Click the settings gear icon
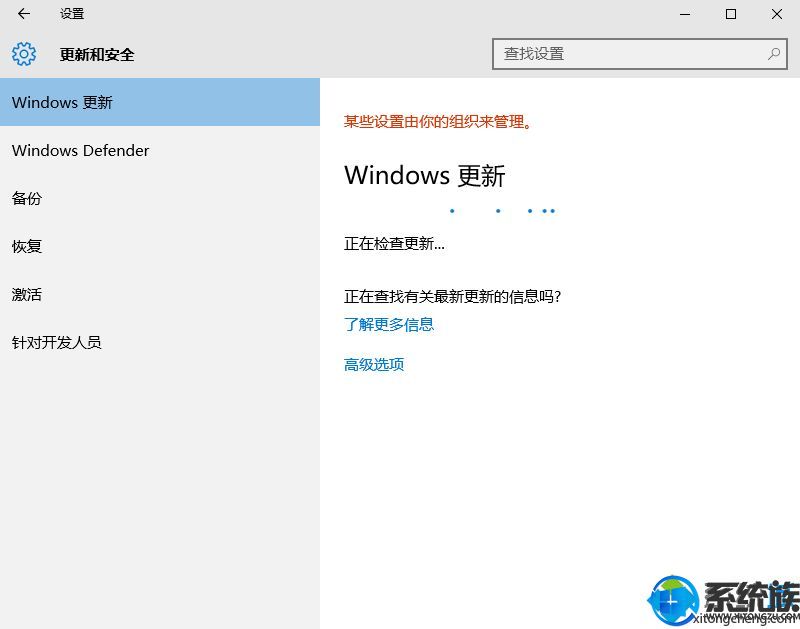This screenshot has height=629, width=800. tap(24, 54)
